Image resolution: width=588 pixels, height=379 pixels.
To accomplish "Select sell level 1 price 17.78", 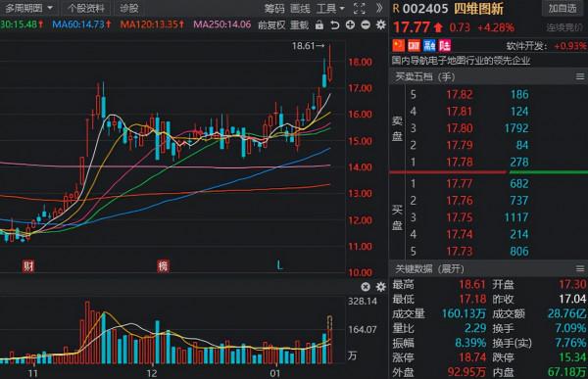I will 460,162.
